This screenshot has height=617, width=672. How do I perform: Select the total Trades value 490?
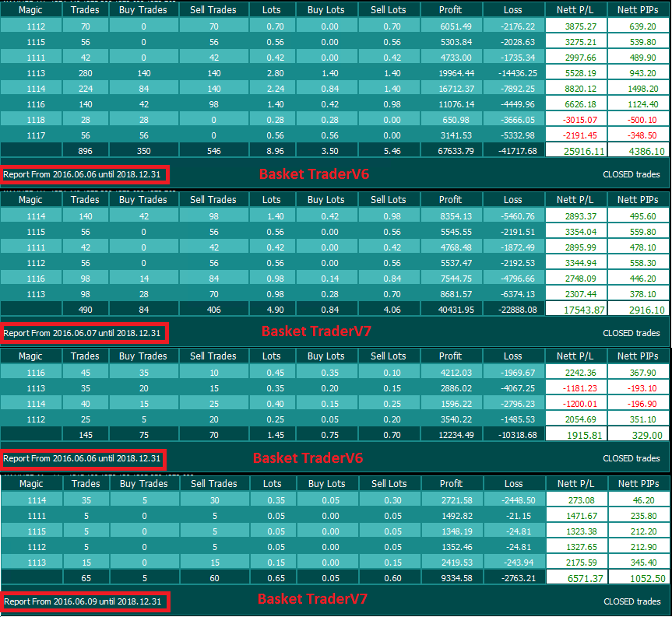pyautogui.click(x=86, y=310)
